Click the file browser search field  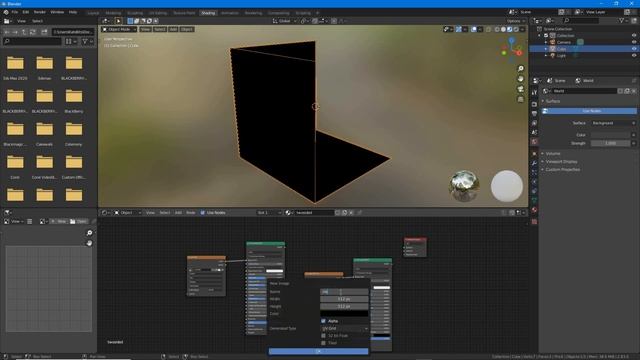pyautogui.click(x=32, y=41)
